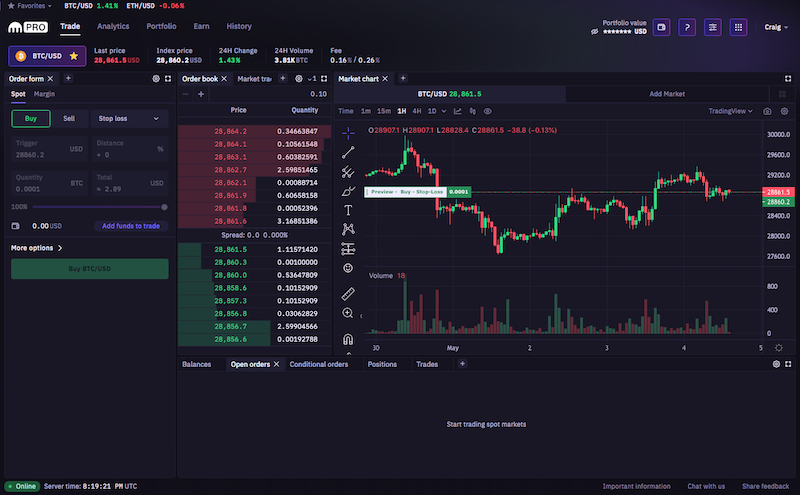Open the Favorites dropdown
The image size is (800, 495).
click(x=30, y=6)
